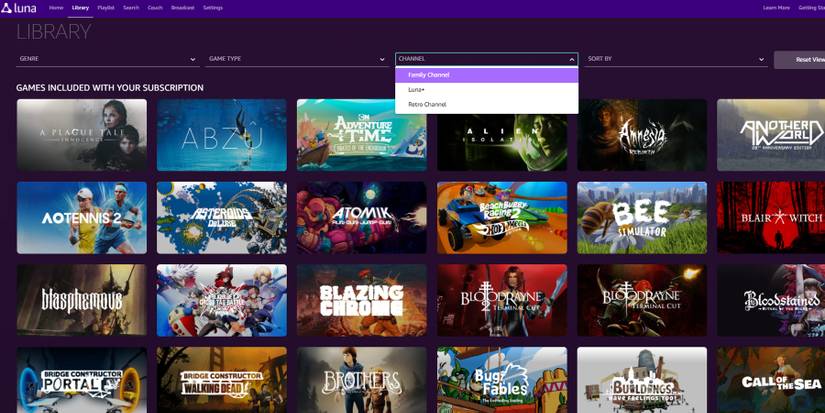Screen dimensions: 825x413
Task: Click the Amazon Luna logo
Action: (19, 8)
